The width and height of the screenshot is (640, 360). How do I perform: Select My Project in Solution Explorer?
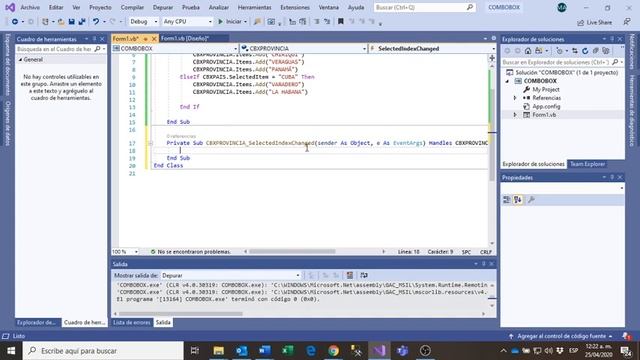pos(546,89)
